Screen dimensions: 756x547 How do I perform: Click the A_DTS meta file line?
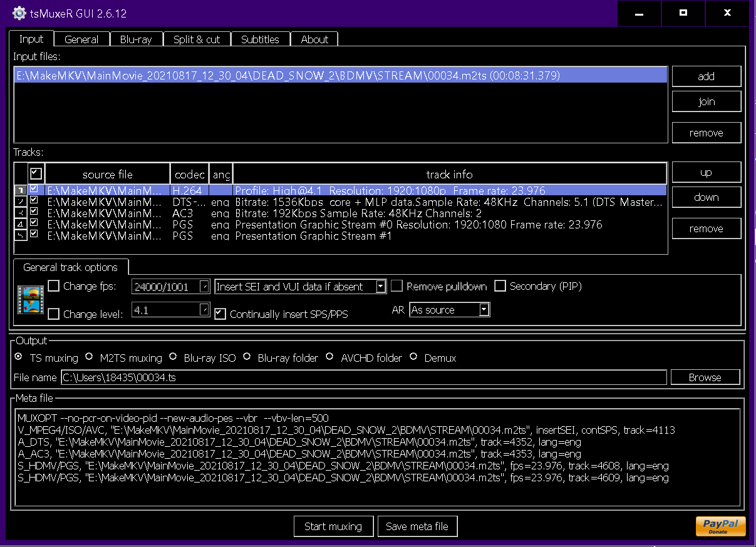pos(299,442)
